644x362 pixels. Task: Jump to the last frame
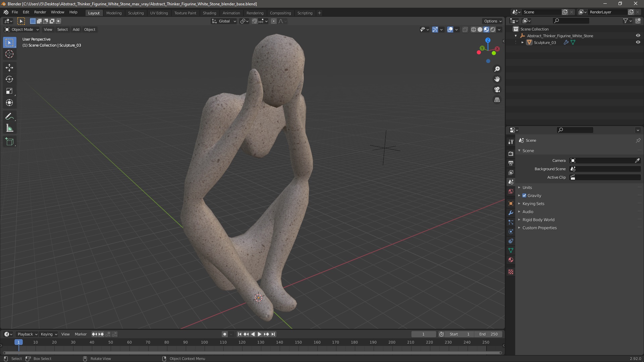[x=273, y=334]
